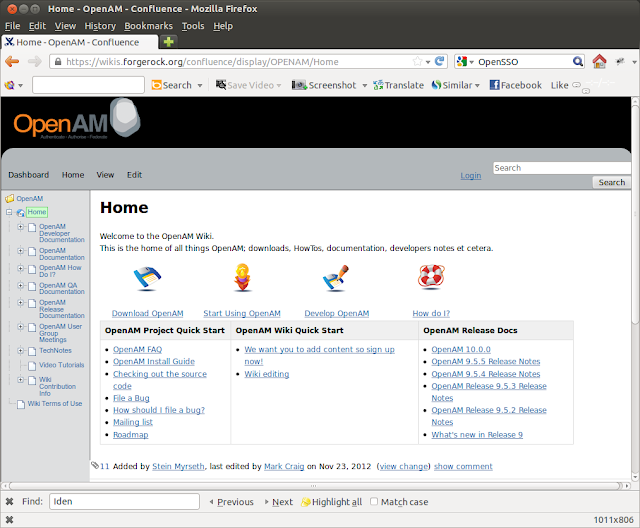Click the toolbar Search button icon
Viewport: 640px width, 528px height.
tap(156, 85)
